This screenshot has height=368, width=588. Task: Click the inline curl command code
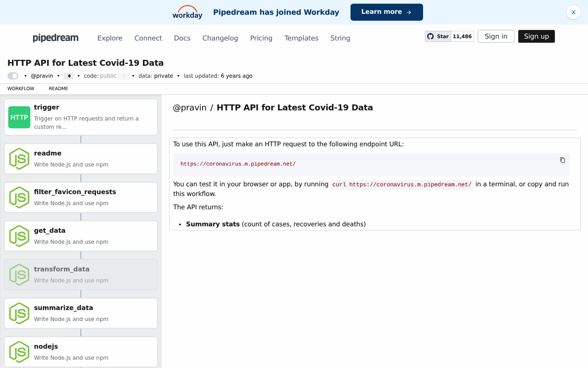coord(402,185)
